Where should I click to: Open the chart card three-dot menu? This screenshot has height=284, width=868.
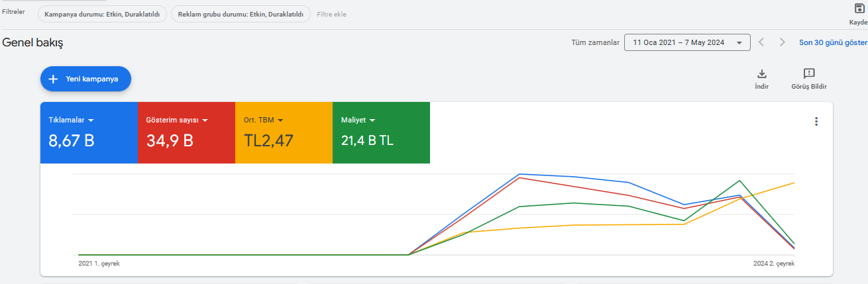(x=816, y=121)
